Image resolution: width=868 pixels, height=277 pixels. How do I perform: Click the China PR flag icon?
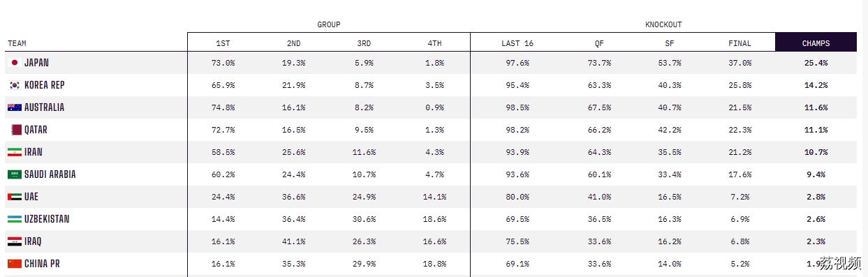click(14, 264)
